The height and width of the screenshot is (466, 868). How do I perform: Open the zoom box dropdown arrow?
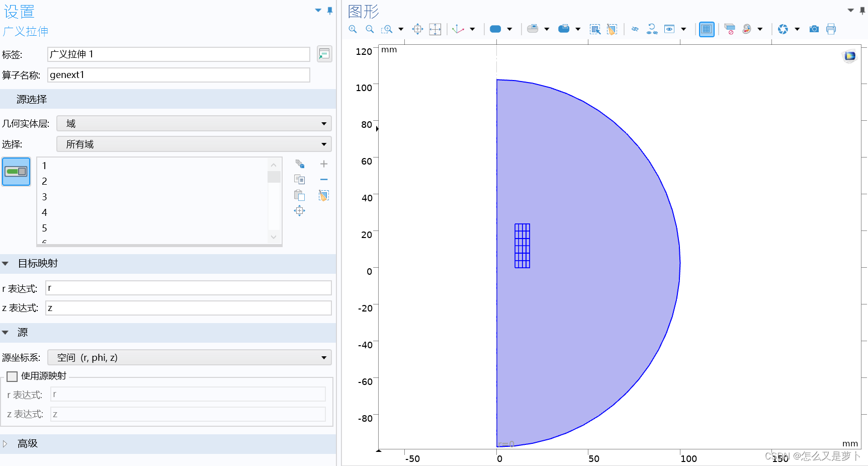tap(401, 29)
